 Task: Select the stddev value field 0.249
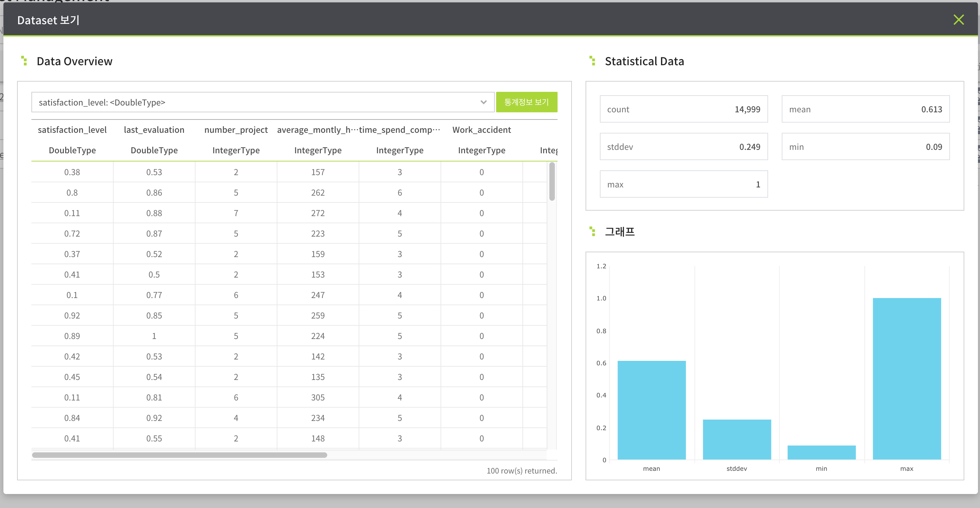(x=683, y=147)
